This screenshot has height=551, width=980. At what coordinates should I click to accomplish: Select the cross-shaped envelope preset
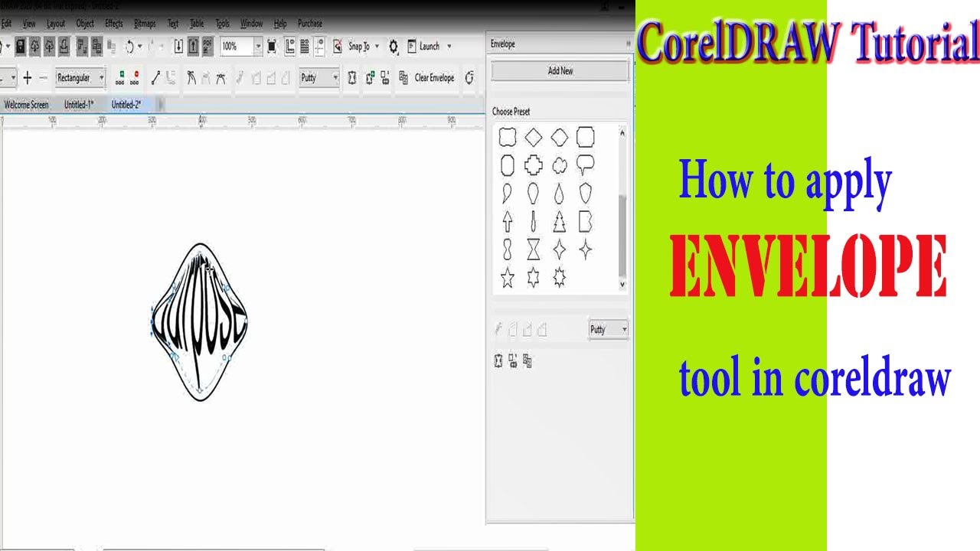[x=534, y=165]
